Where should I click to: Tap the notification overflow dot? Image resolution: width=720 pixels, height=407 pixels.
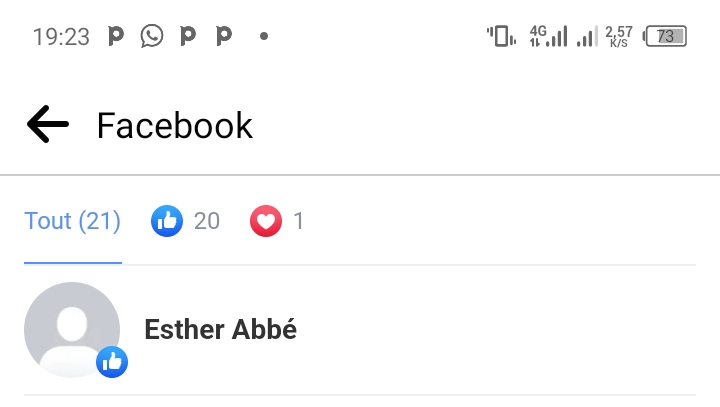point(264,36)
